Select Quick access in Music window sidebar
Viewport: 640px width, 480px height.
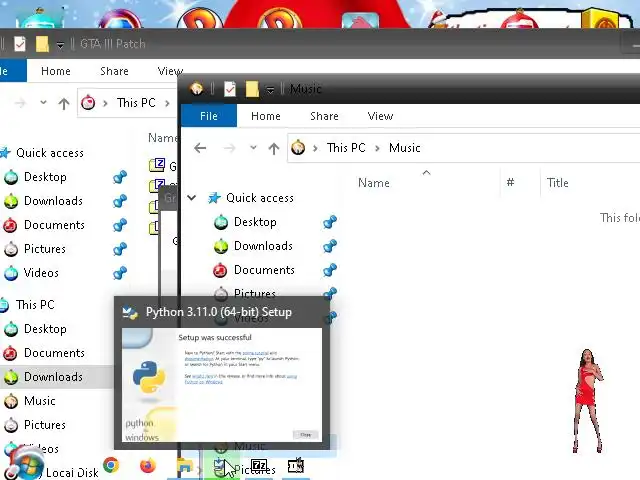(260, 198)
